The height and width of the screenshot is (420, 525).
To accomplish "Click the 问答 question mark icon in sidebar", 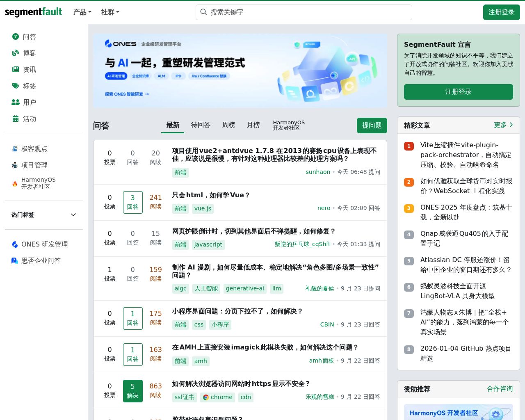I will click(x=16, y=37).
